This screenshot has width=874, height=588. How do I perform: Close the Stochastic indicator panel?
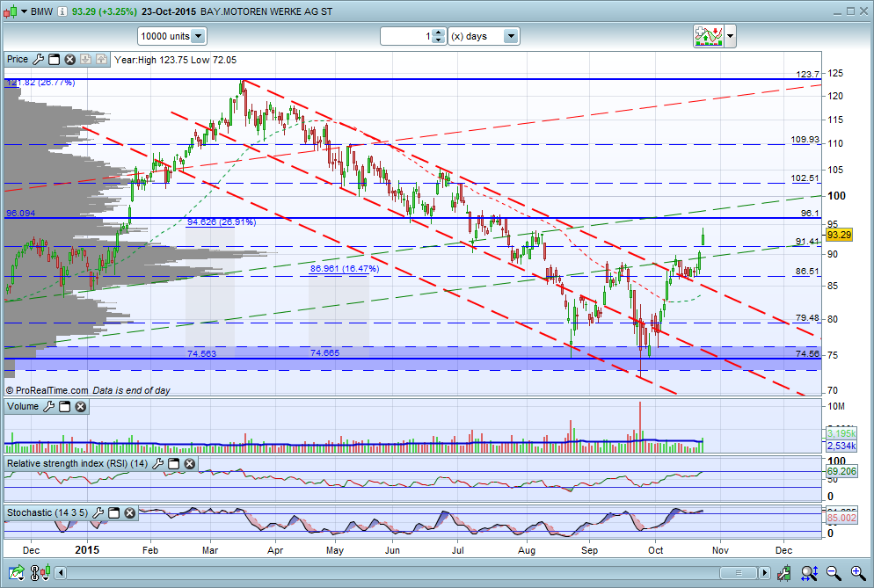(130, 512)
